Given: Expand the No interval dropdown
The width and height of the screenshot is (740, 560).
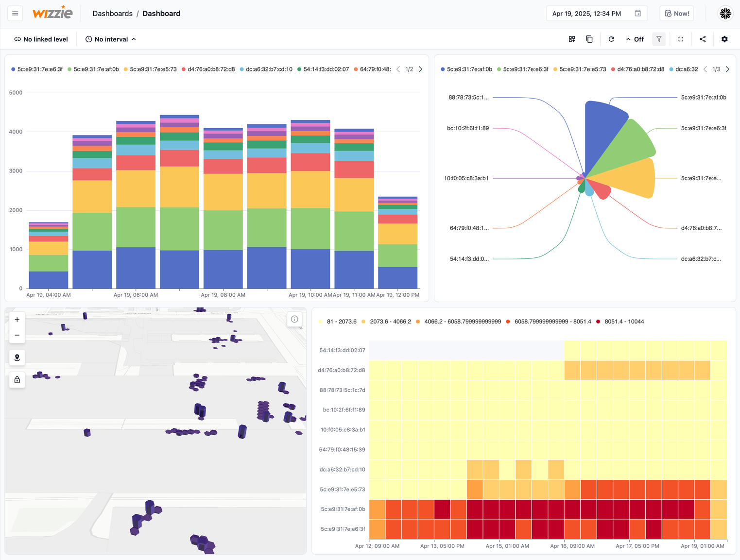Looking at the screenshot, I should (111, 39).
